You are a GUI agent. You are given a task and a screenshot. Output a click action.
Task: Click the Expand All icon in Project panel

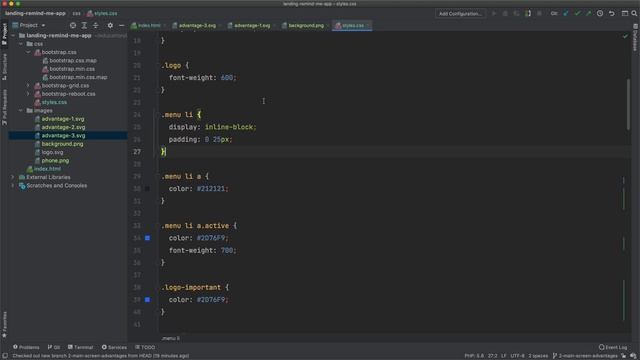coord(84,25)
